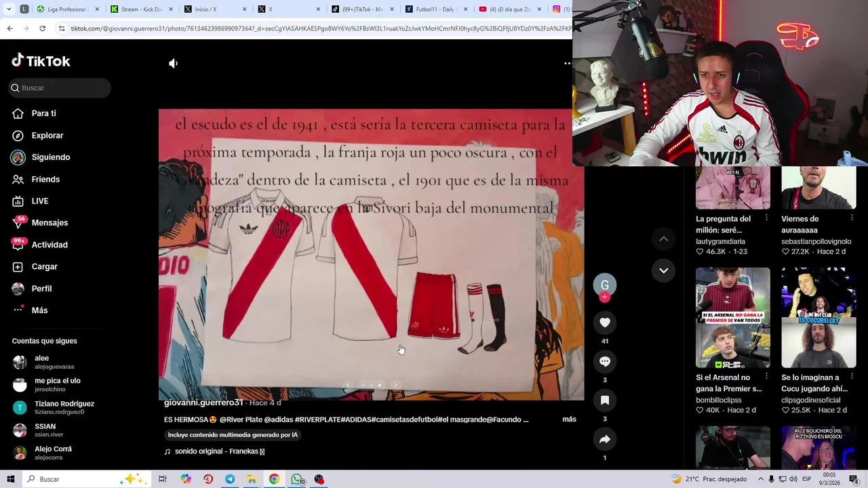Save post with bookmark icon

[605, 401]
